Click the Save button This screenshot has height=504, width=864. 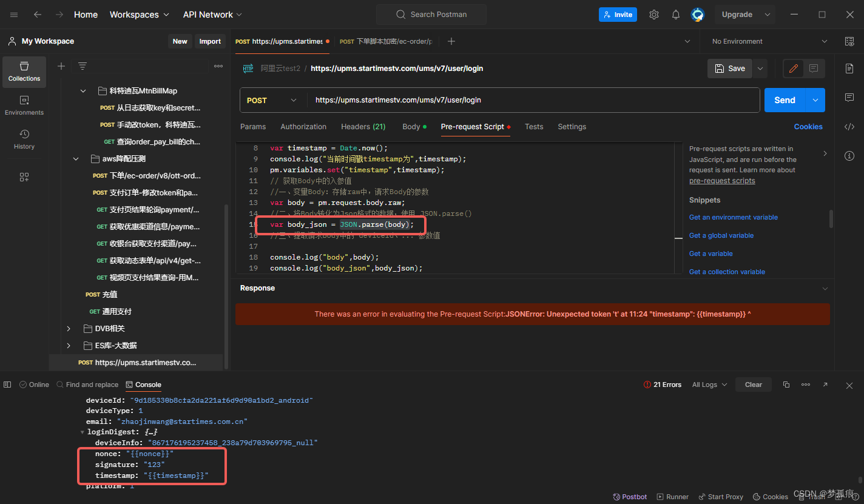coord(730,69)
